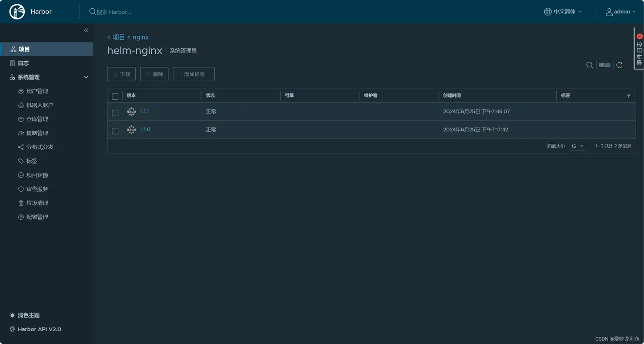The width and height of the screenshot is (644, 344).
Task: Click the Harbor lighthouse logo
Action: tap(17, 12)
